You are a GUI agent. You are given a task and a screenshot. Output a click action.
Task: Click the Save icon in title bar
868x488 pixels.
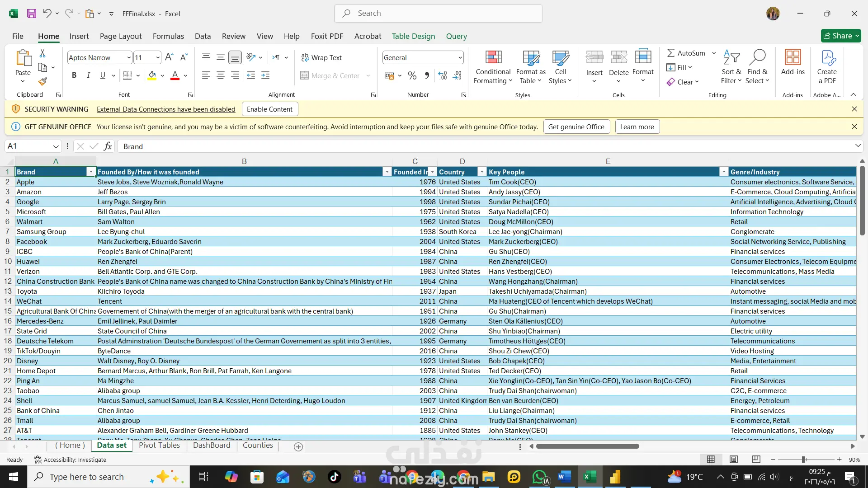[x=31, y=14]
